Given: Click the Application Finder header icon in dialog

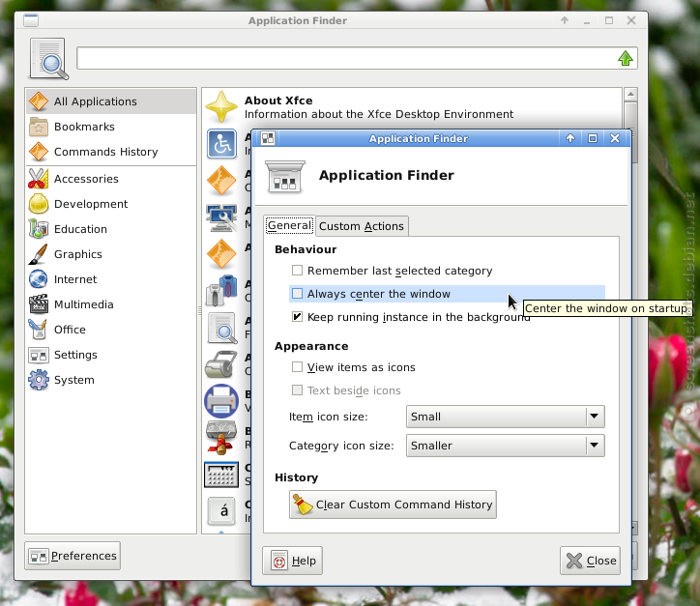Looking at the screenshot, I should 285,176.
